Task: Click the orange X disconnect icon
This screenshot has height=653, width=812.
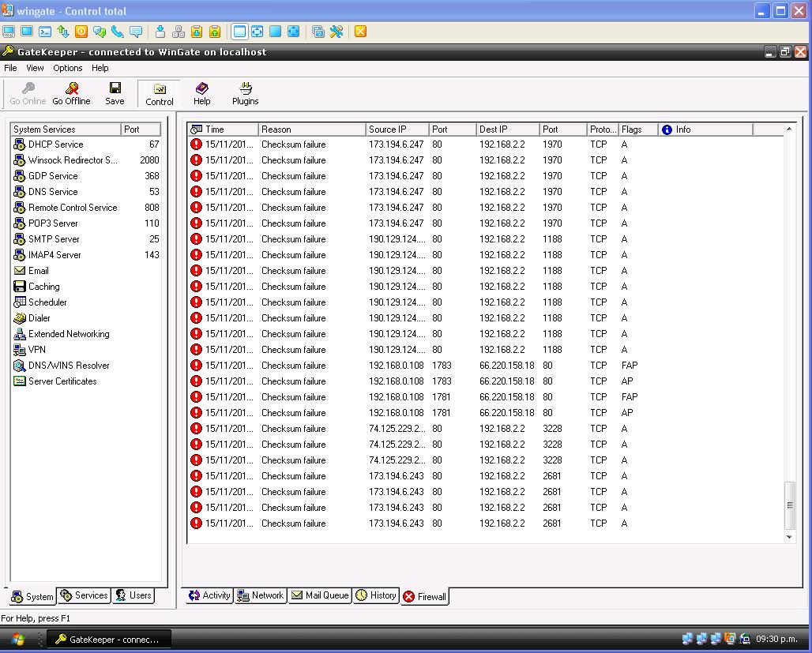Action: click(360, 32)
